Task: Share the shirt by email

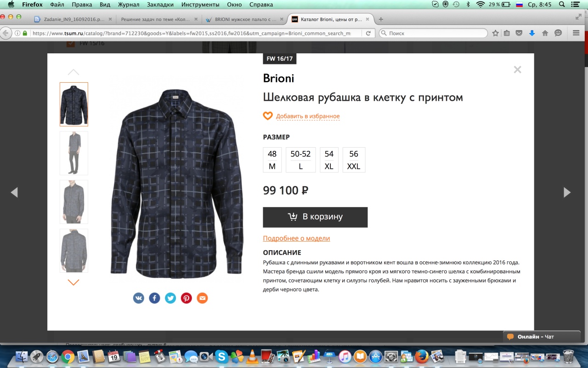Action: pyautogui.click(x=202, y=298)
